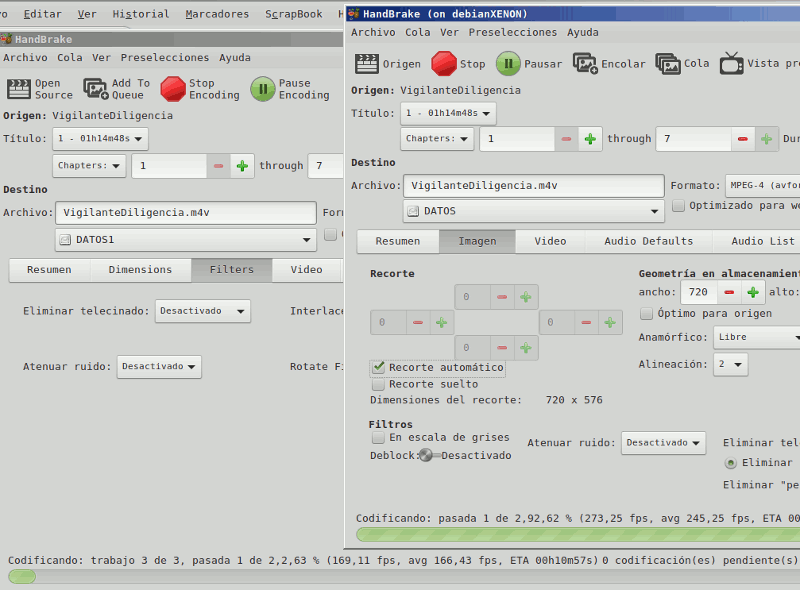
Task: Open Anamórfico Libre dropdown
Action: (x=757, y=337)
